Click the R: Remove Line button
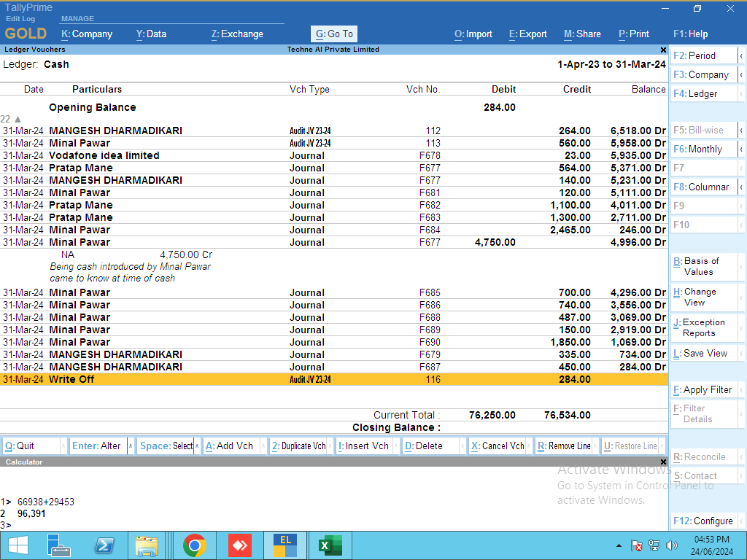The height and width of the screenshot is (560, 747). click(x=564, y=446)
